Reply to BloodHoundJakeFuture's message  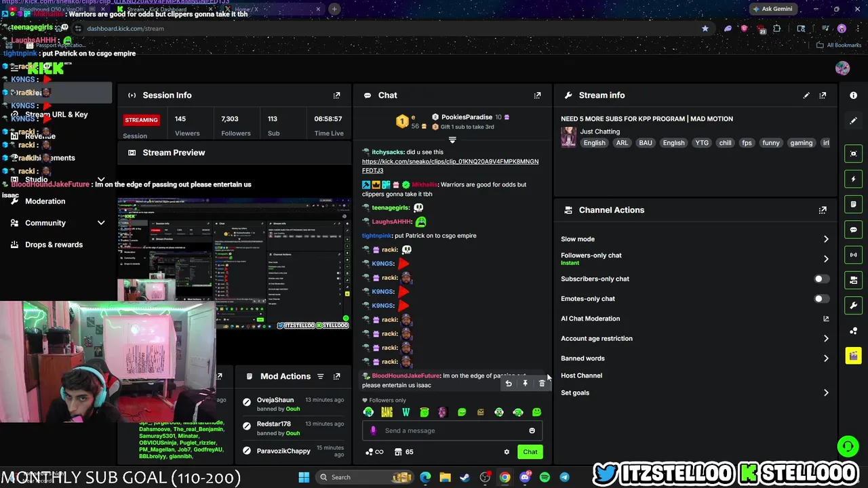point(509,384)
